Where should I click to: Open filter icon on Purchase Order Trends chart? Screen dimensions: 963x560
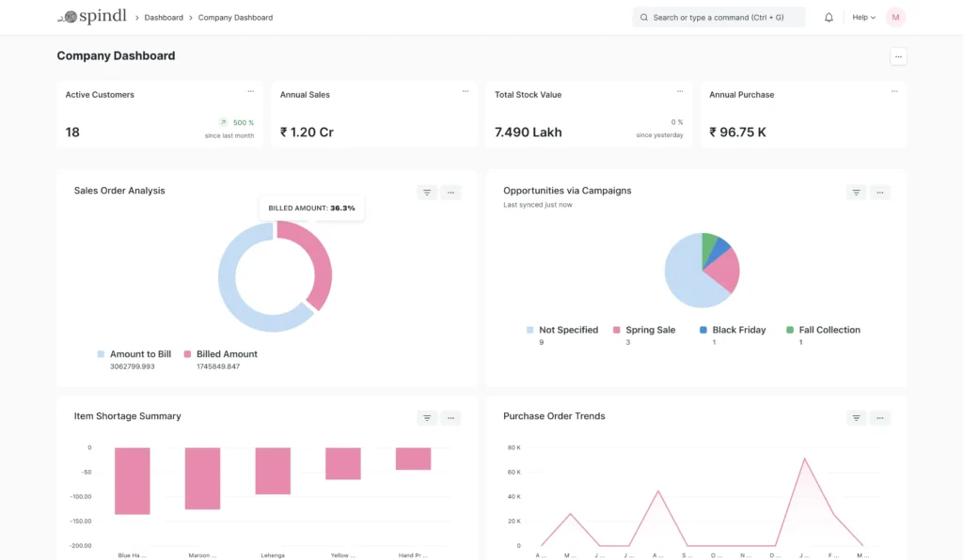[856, 417]
